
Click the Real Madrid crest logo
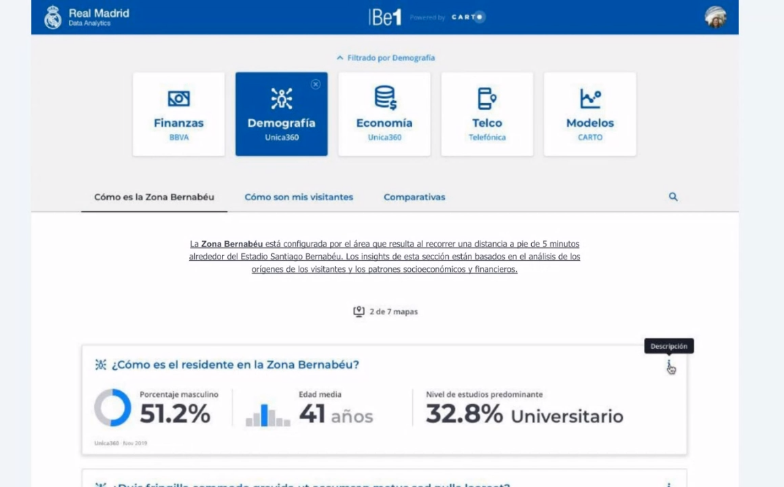[52, 18]
